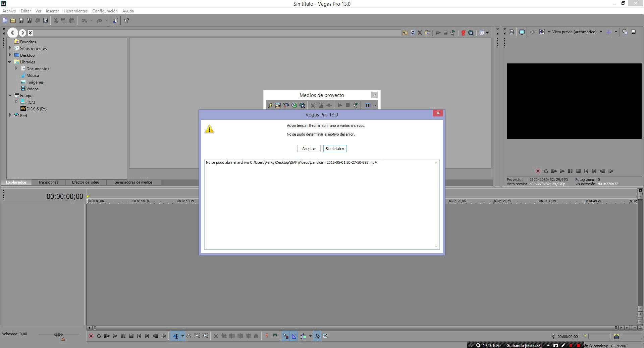The width and height of the screenshot is (644, 348).
Task: Toggle Auto Preview in the Explorer toolbar
Action: click(x=453, y=33)
